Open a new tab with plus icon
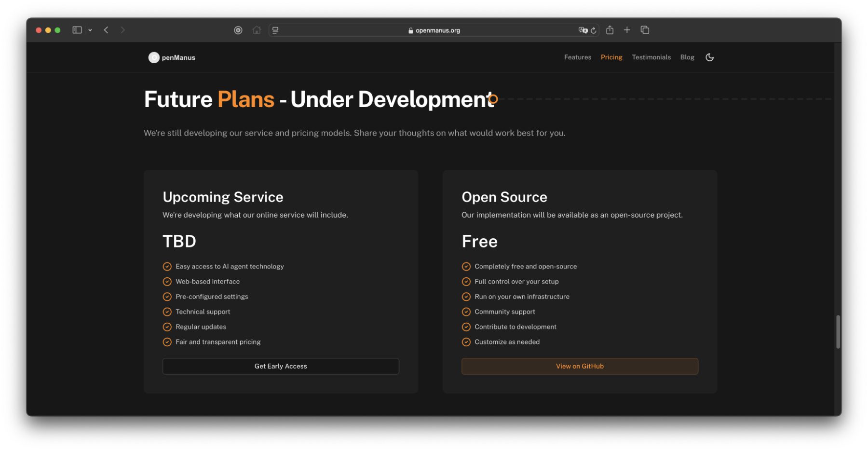Screen dimensions: 868x451 tap(627, 30)
